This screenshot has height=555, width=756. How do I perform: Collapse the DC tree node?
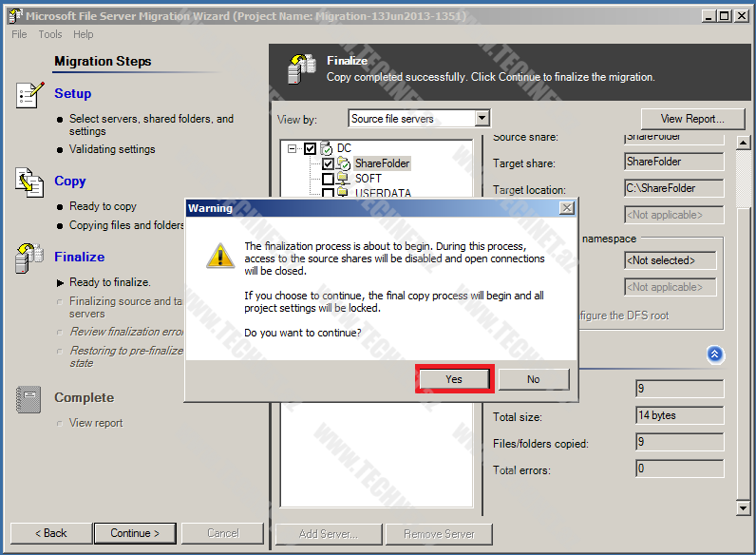pos(292,148)
